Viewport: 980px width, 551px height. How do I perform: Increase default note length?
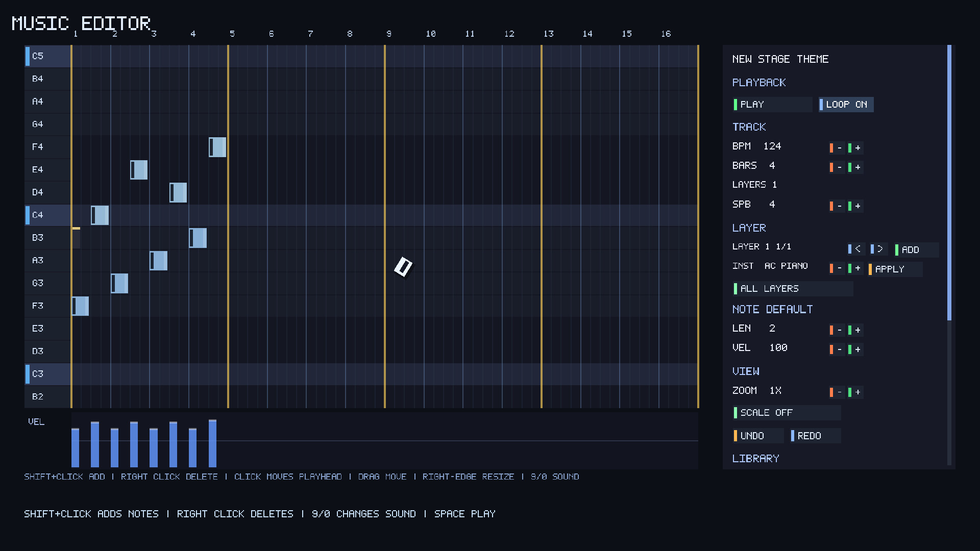(855, 330)
